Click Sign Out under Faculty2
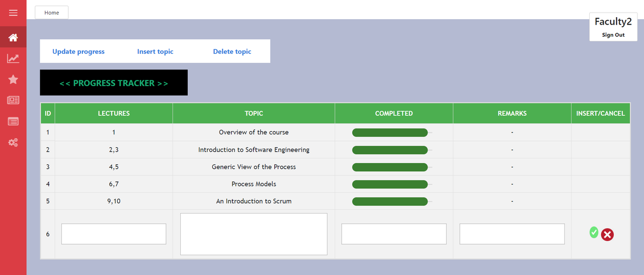The width and height of the screenshot is (644, 275). click(613, 35)
